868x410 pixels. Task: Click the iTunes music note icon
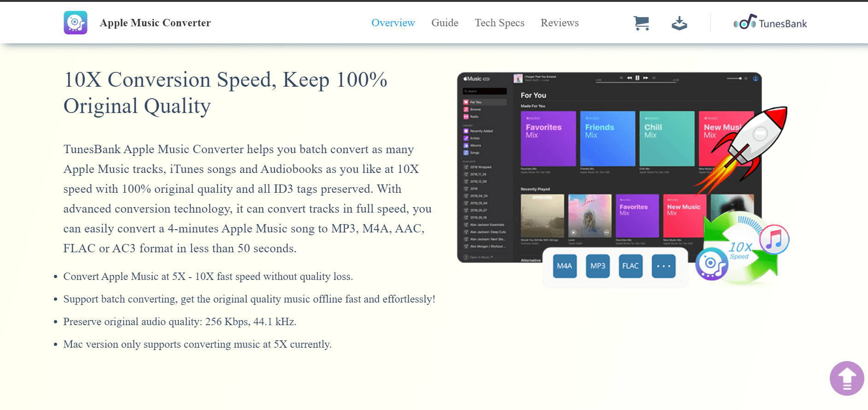pyautogui.click(x=774, y=239)
